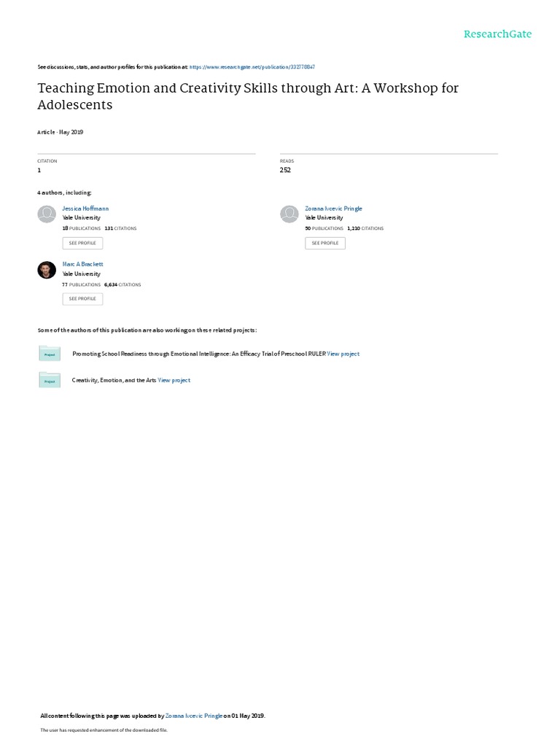This screenshot has height=747, width=560.
Task: Click Marc A Brackett's 6,634 citations figure
Action: [x=112, y=285]
